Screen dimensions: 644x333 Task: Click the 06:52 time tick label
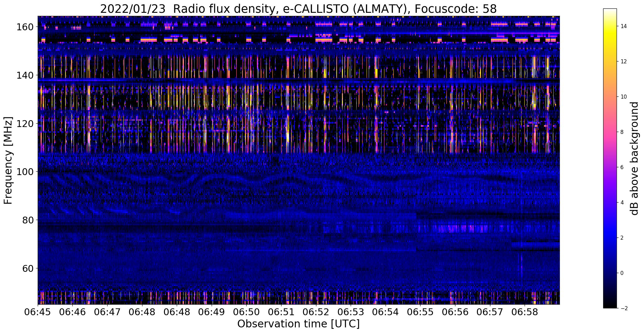tap(316, 312)
